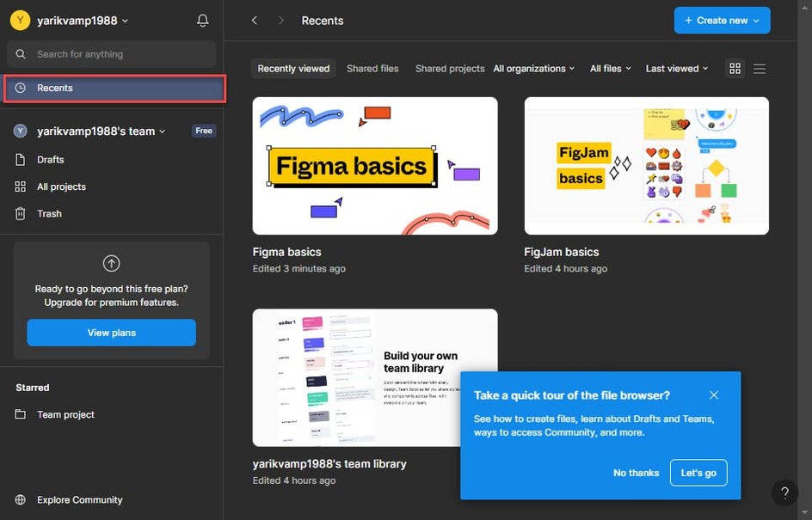Screen dimensions: 812x520
Task: Switch to list view
Action: (760, 69)
